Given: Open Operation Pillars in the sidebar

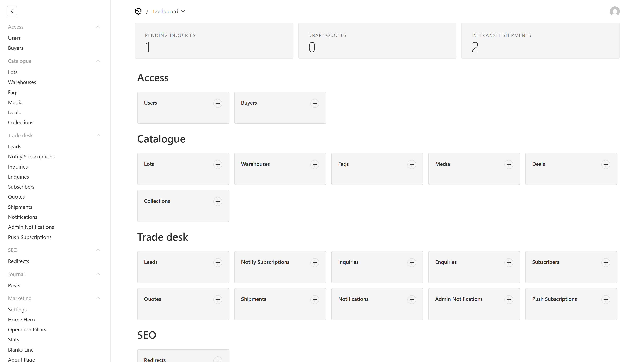Looking at the screenshot, I should pos(27,330).
